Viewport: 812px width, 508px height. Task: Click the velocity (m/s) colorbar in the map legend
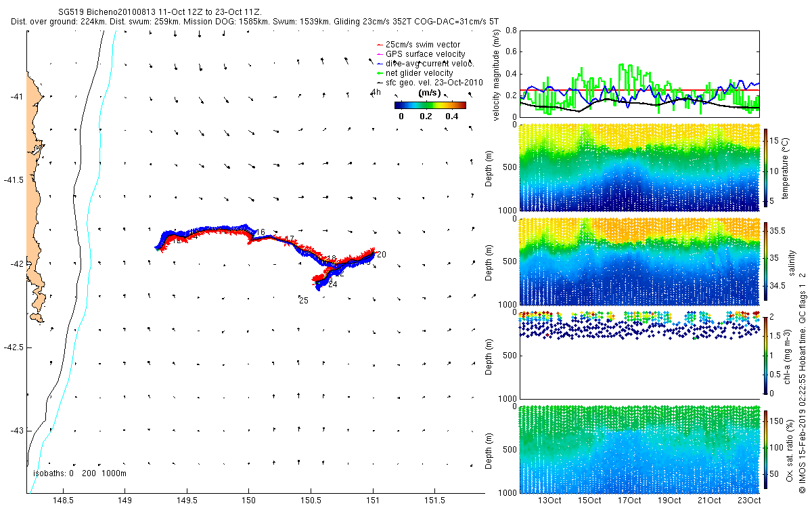[430, 105]
